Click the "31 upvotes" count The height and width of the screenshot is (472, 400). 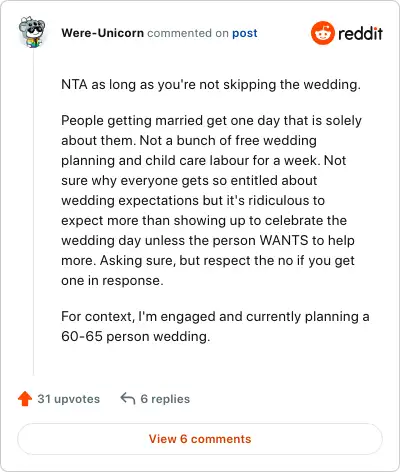click(69, 399)
